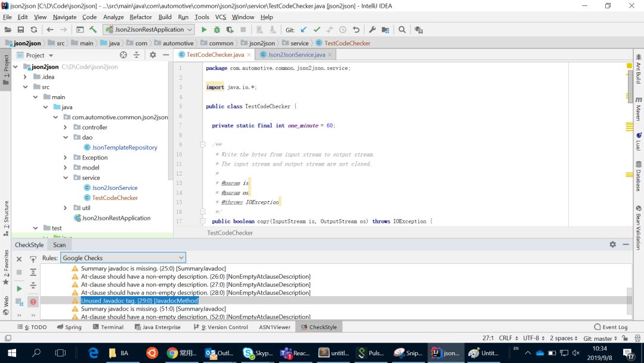The width and height of the screenshot is (644, 363).
Task: Open the Refactor menu
Action: [141, 17]
